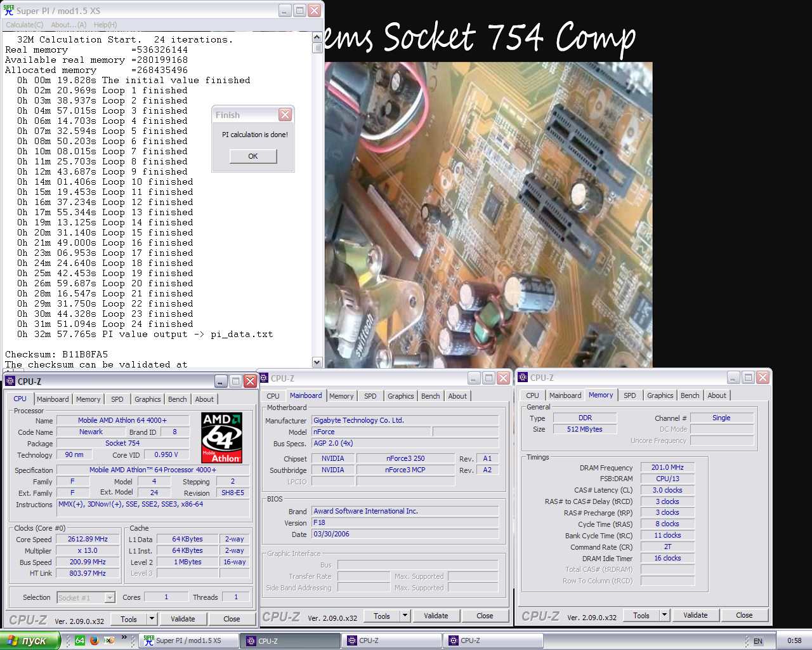Open the Mainboard tab in the leftmost CPU-Z window
Screen dimensions: 812x650
pos(53,399)
